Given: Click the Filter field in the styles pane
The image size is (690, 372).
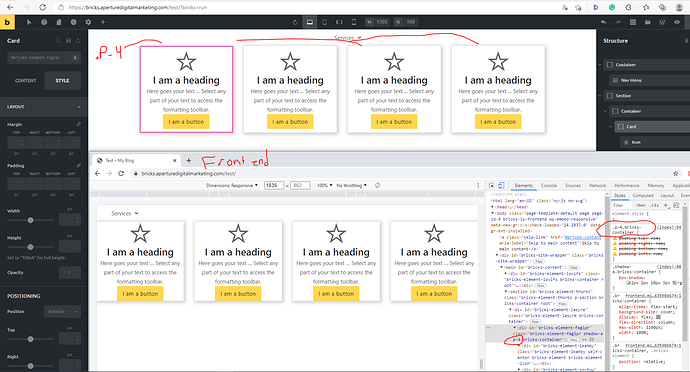Looking at the screenshot, I should point(621,205).
